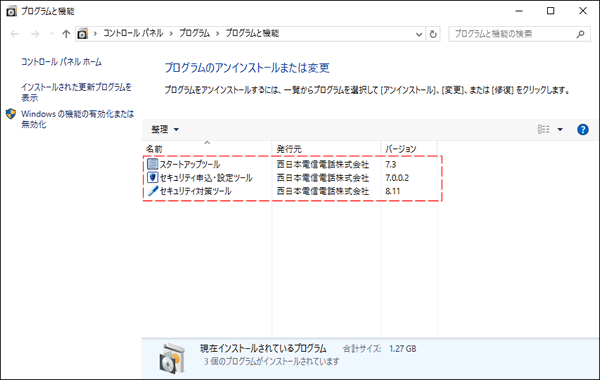Click the forward navigation arrow

tap(35, 34)
